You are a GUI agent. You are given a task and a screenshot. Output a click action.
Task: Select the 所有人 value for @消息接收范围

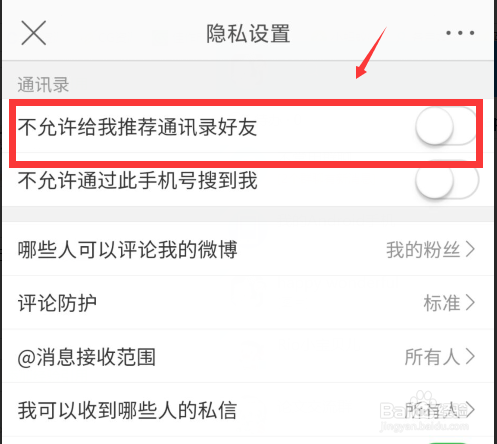point(432,357)
